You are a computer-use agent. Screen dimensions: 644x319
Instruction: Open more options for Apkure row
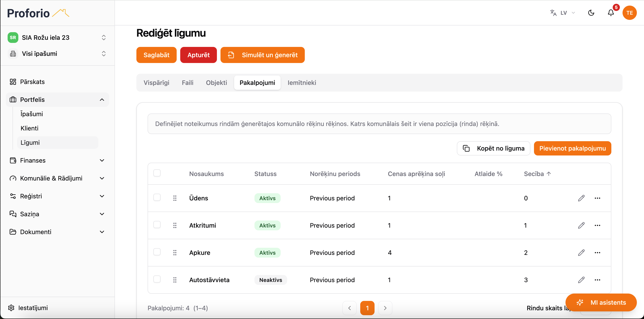tap(597, 253)
